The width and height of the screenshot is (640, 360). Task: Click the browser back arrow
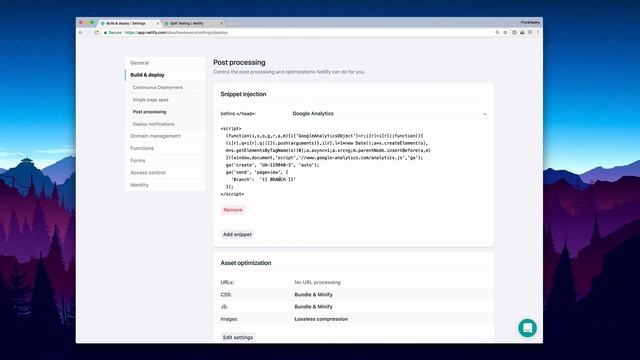(81, 32)
